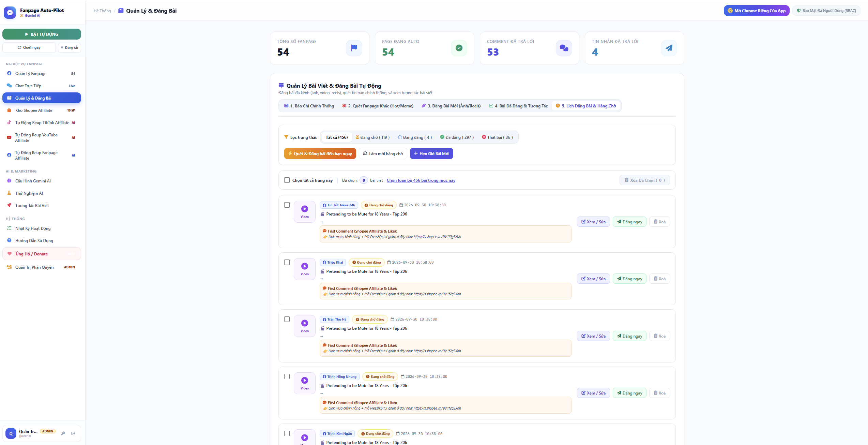Click Xem / Sửa for the Triệu Khai post
Screen dimensions: 868x445
coord(593,279)
